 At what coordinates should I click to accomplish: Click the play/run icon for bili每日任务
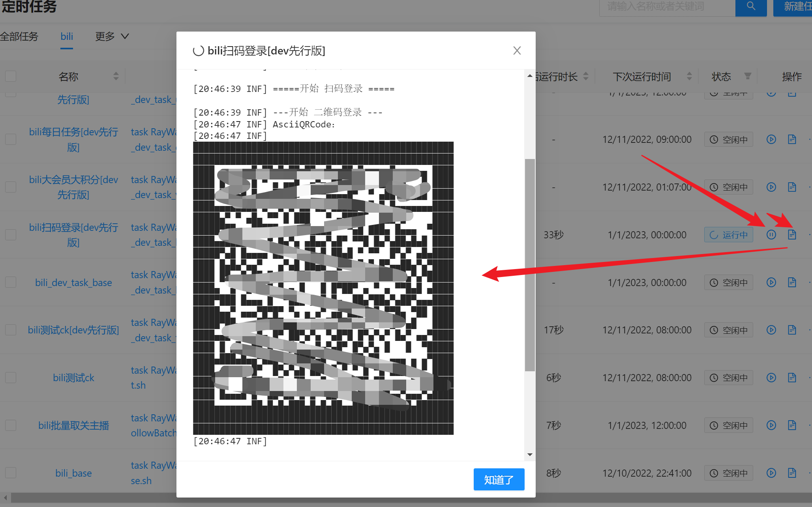click(771, 139)
